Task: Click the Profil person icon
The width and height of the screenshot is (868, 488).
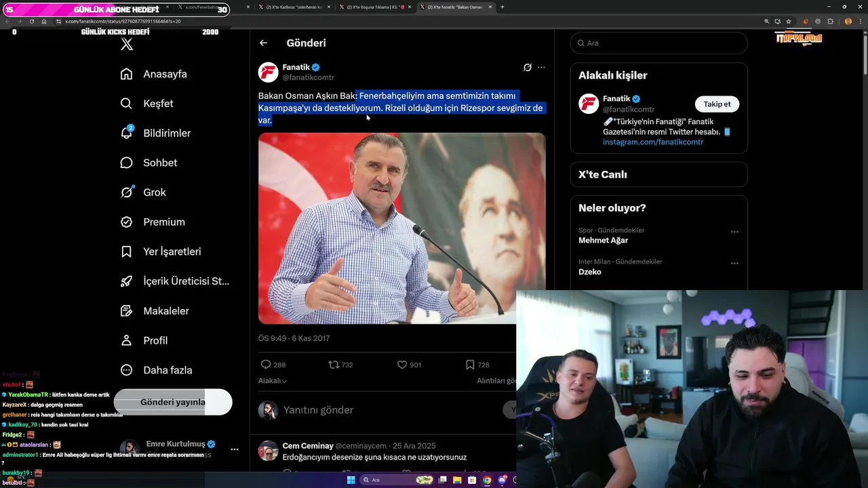Action: (126, 340)
